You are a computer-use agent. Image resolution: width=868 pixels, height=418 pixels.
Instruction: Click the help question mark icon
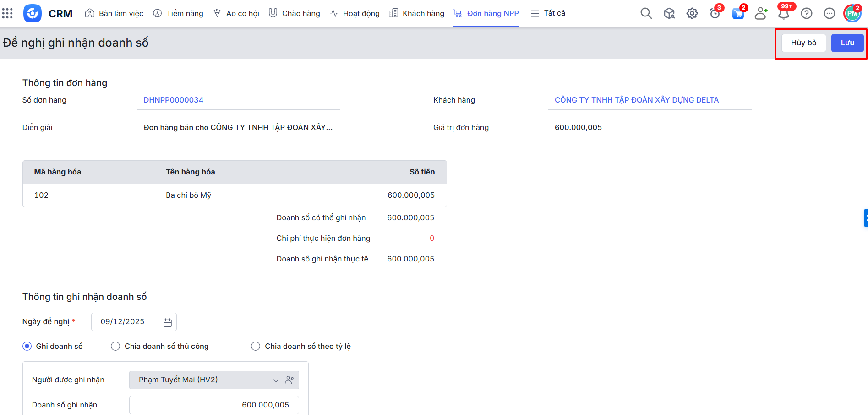click(x=807, y=13)
